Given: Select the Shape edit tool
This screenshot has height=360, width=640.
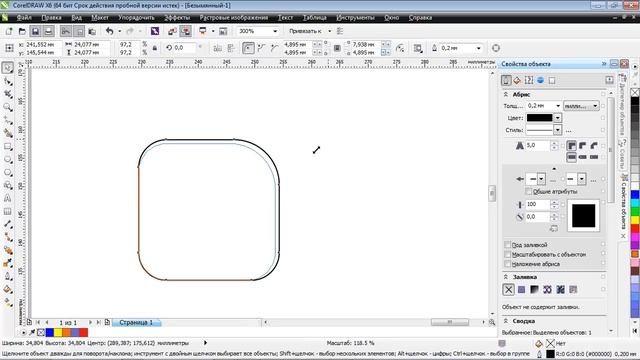Looking at the screenshot, I should 7,81.
